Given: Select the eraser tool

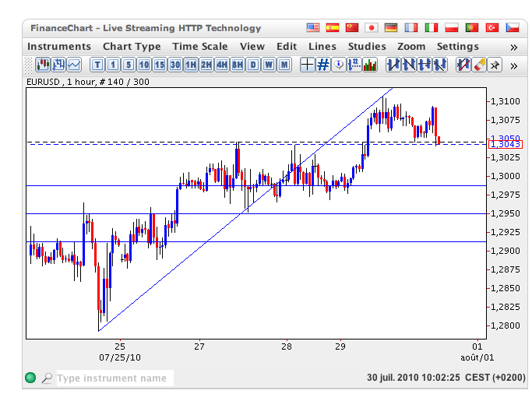Looking at the screenshot, I should coord(479,65).
